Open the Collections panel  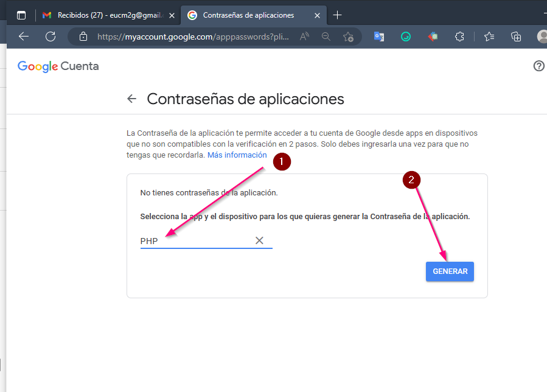[516, 37]
